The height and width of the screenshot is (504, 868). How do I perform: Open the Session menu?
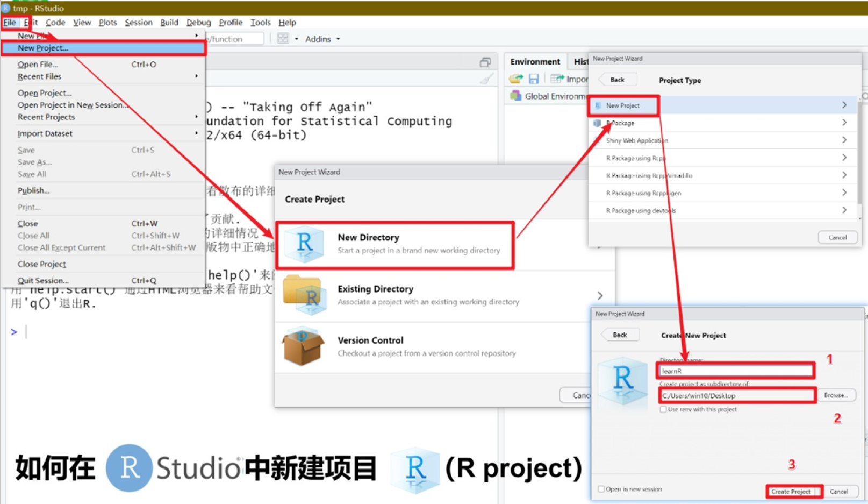click(138, 23)
